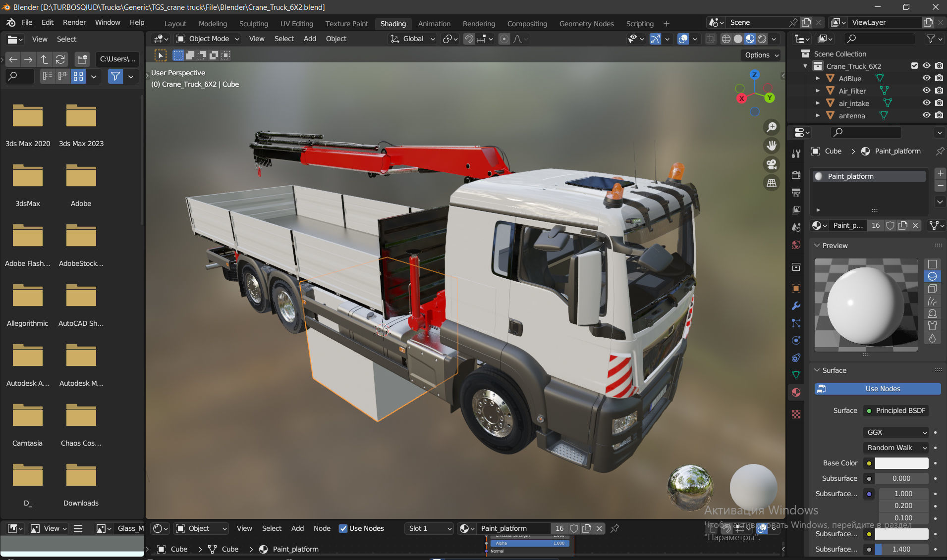
Task: Unlink Paint_platform material X in properties
Action: (915, 226)
